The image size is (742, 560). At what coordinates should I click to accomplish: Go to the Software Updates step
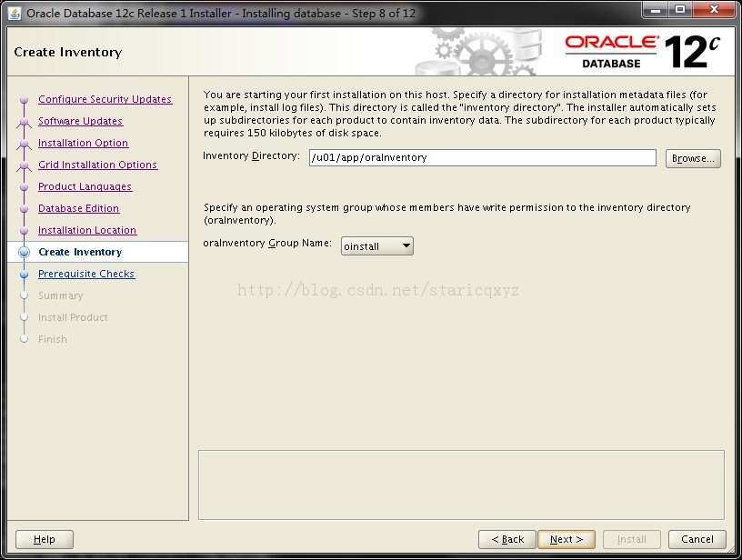click(80, 121)
